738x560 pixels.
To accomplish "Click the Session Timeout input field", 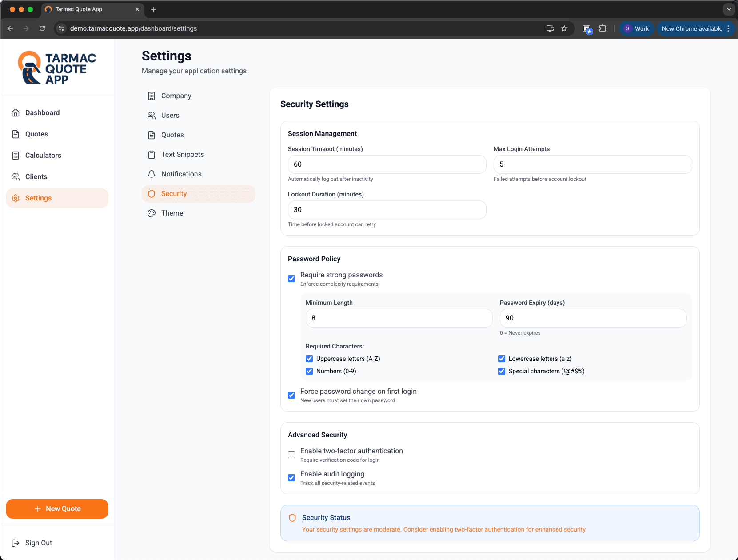I will (387, 164).
